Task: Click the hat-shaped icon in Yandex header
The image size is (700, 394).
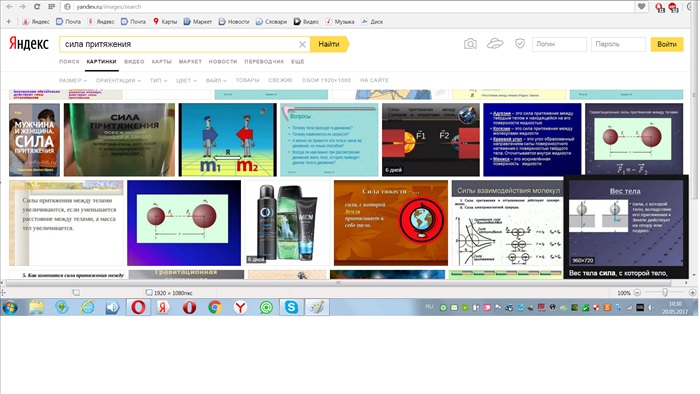Action: coord(495,43)
